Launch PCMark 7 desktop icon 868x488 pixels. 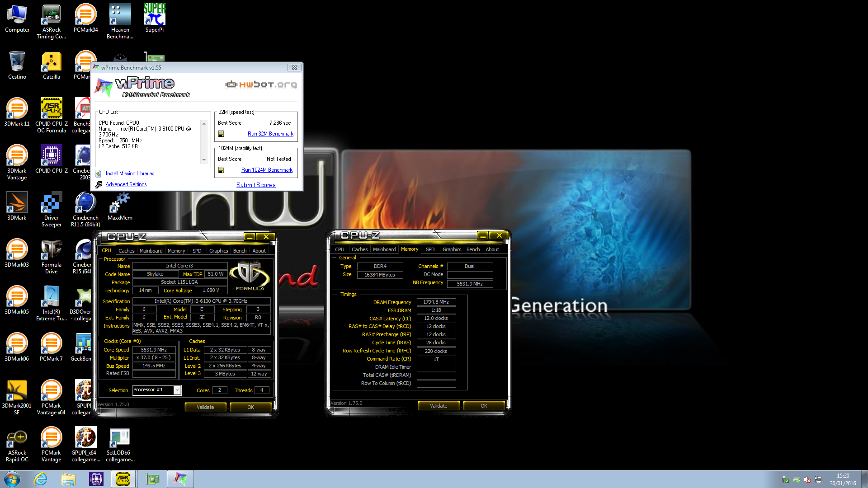pos(51,347)
